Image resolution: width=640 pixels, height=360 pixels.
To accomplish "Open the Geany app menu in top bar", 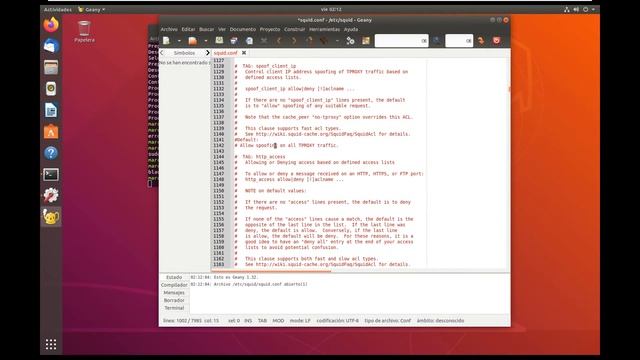I will (91, 9).
